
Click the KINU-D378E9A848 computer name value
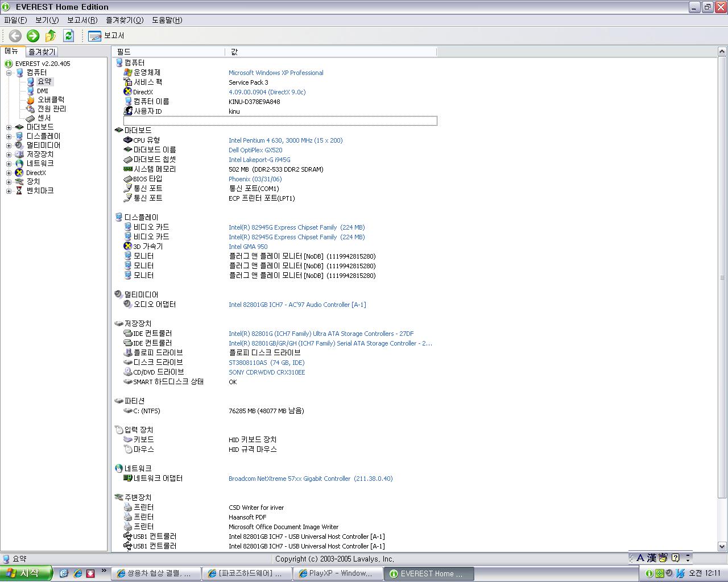(254, 102)
